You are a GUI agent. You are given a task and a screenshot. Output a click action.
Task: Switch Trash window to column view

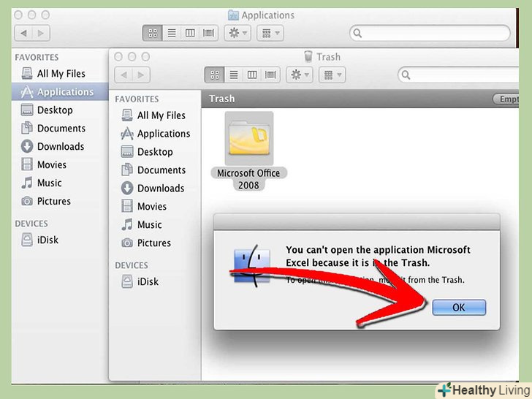coord(251,75)
